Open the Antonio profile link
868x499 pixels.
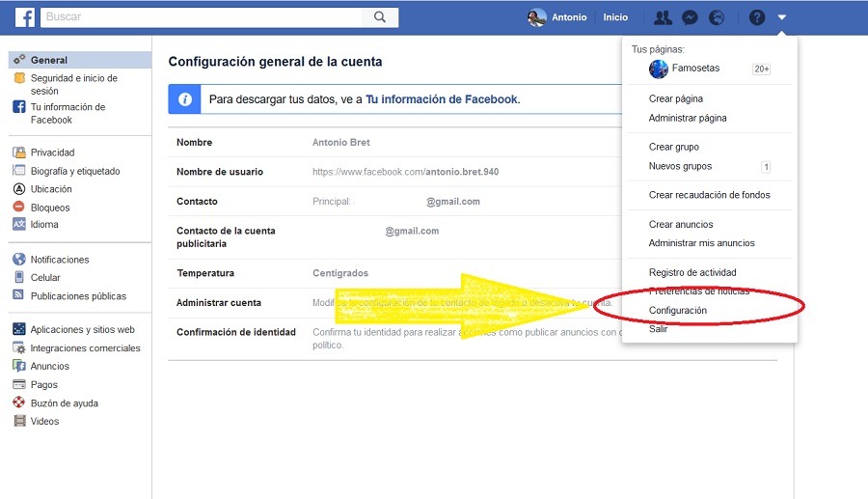559,17
